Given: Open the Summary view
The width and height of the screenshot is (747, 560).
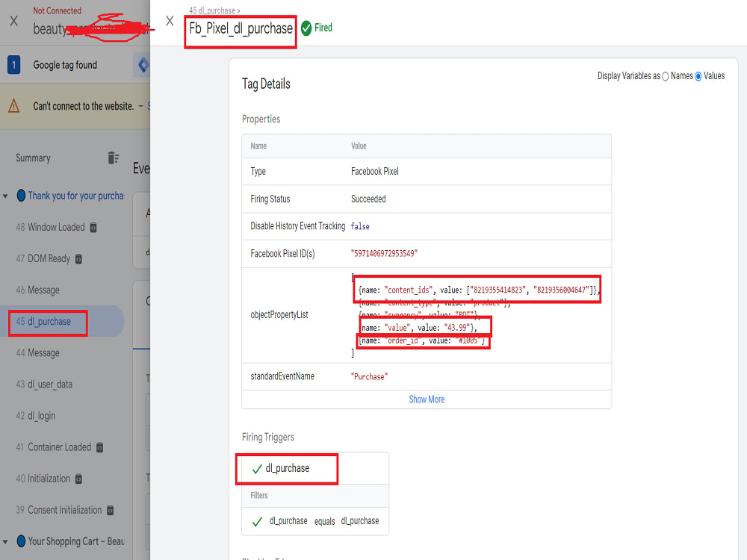Looking at the screenshot, I should coord(34,158).
